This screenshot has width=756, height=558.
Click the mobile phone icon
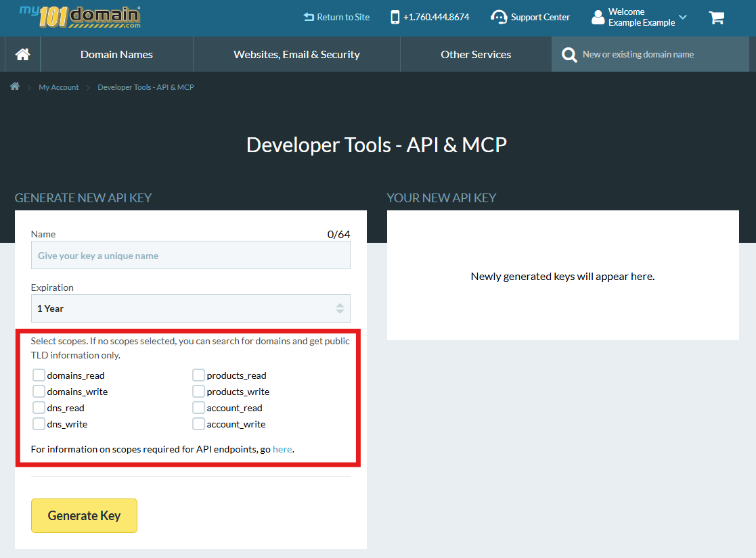(x=395, y=18)
